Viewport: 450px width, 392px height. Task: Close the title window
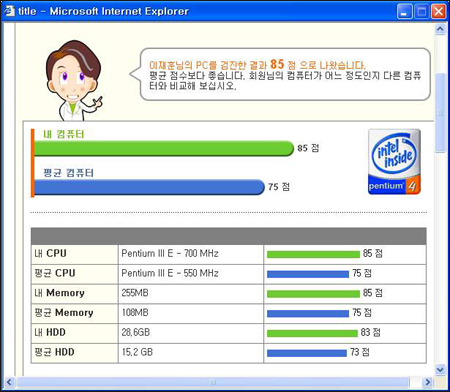pos(439,12)
